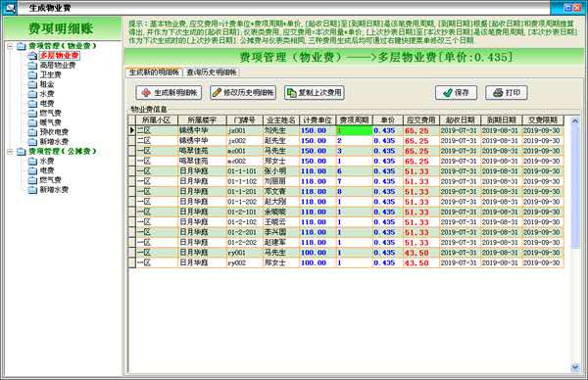
Task: Click the 修改历史明细账 button
Action: click(x=243, y=93)
